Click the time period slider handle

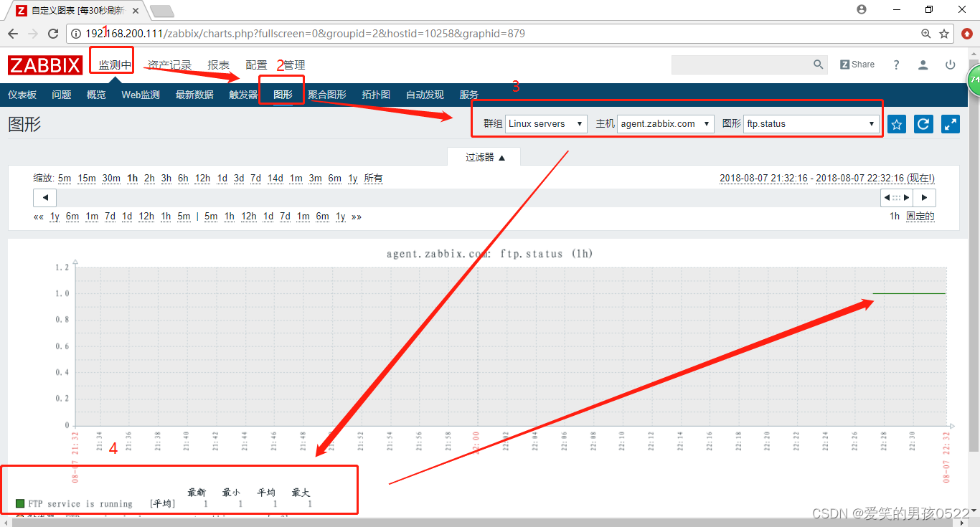tap(897, 198)
